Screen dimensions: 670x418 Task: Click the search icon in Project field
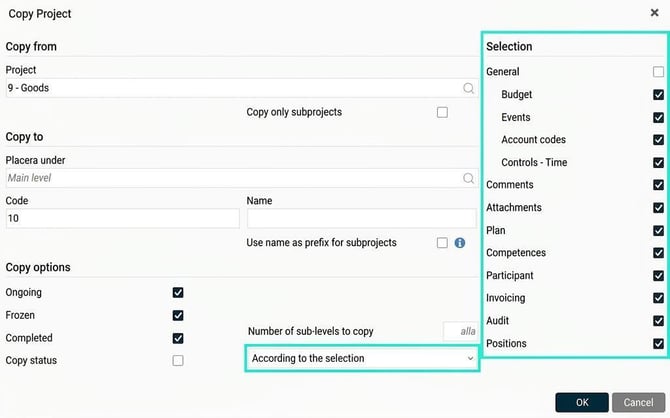coord(468,88)
